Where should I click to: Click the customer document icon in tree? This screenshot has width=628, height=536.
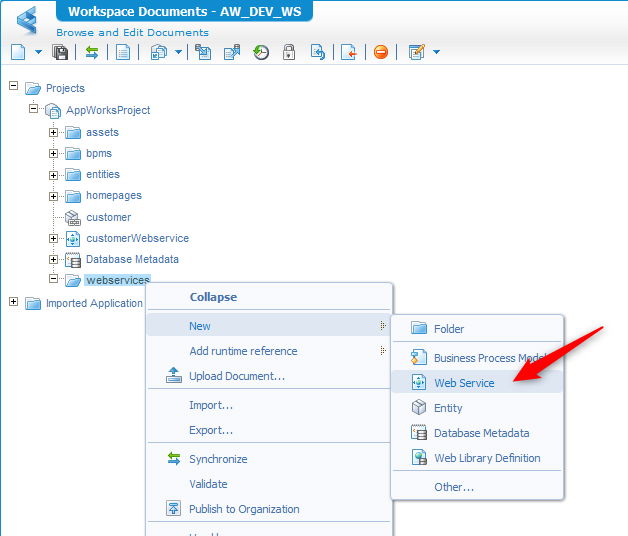[x=73, y=217]
